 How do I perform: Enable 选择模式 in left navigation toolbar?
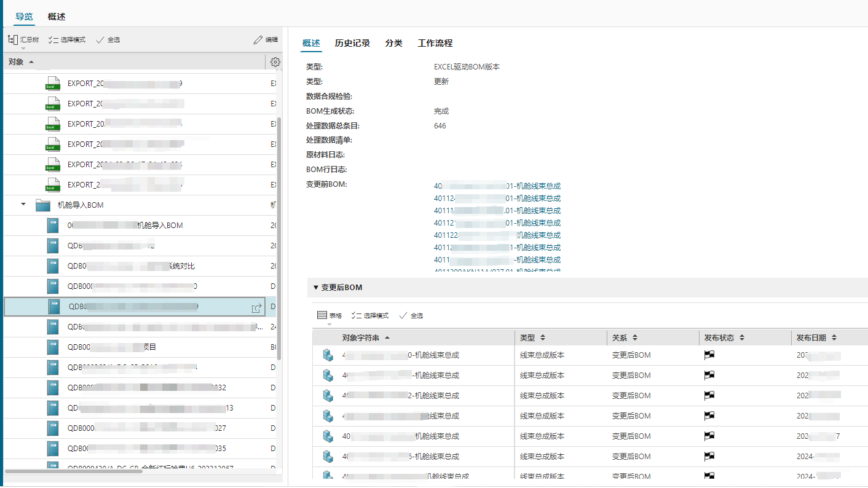[66, 40]
